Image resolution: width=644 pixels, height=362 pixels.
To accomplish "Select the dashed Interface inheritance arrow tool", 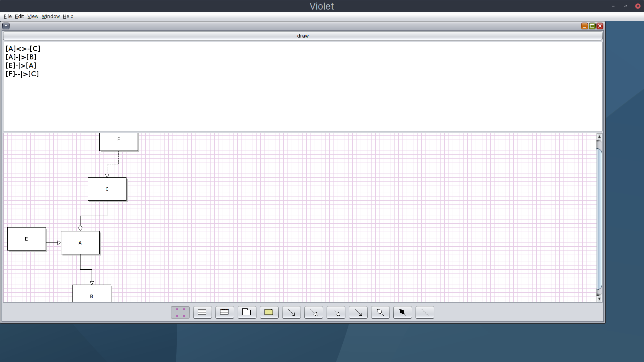I will pyautogui.click(x=336, y=313).
